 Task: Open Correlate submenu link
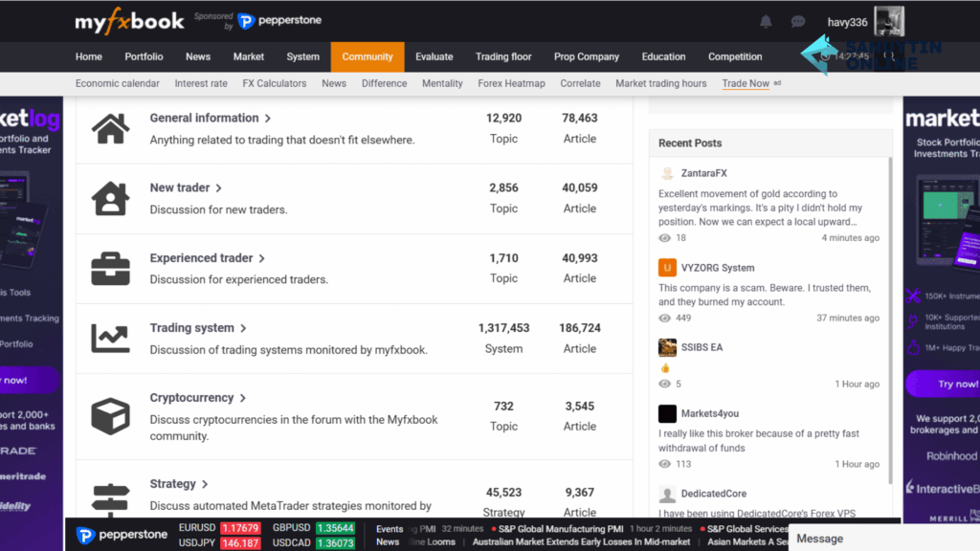click(x=581, y=84)
